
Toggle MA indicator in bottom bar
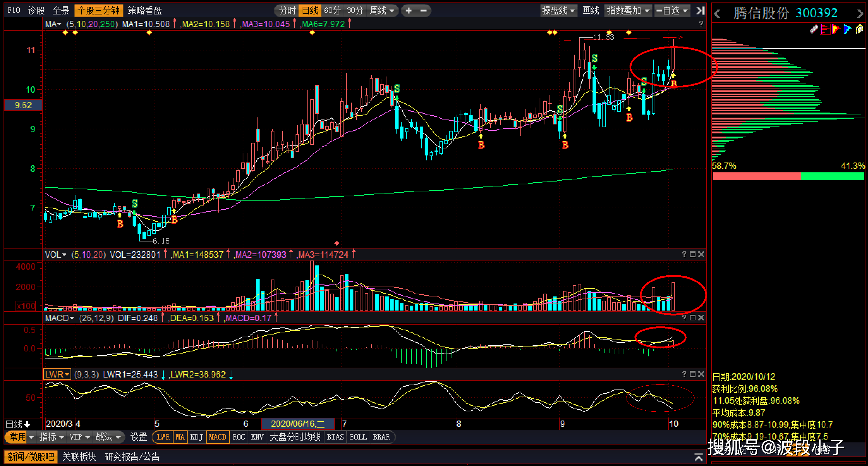point(180,437)
